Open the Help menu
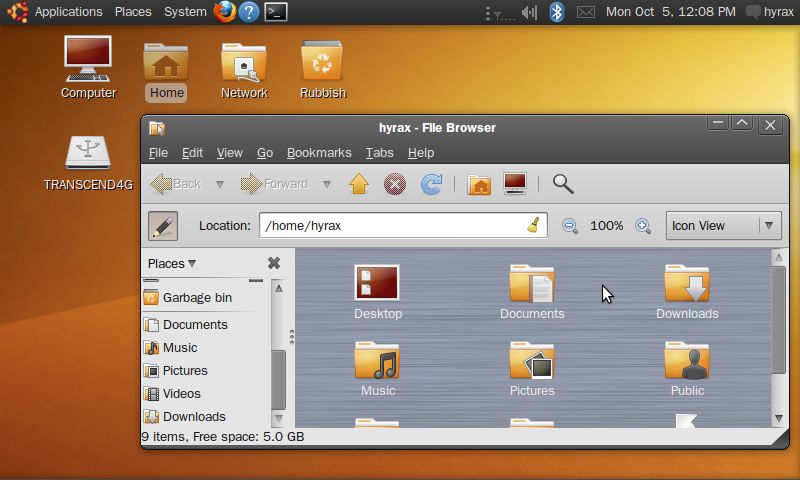Image resolution: width=800 pixels, height=480 pixels. (x=421, y=153)
